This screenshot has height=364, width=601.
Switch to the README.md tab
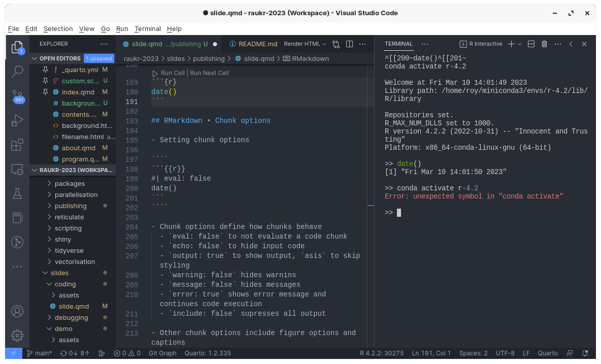click(258, 44)
